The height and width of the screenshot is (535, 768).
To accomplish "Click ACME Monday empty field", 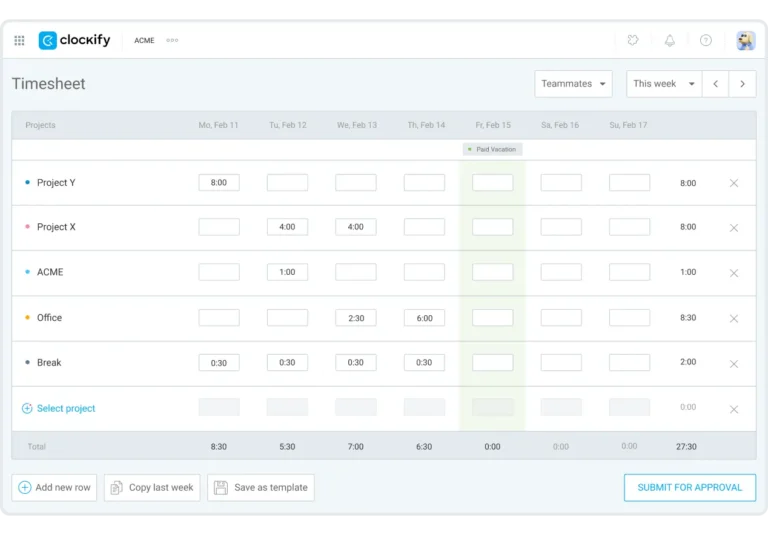I will (219, 272).
